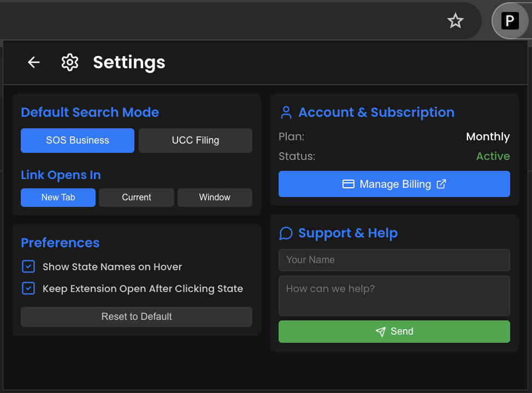Click Reset to Default
The width and height of the screenshot is (532, 393).
click(136, 317)
